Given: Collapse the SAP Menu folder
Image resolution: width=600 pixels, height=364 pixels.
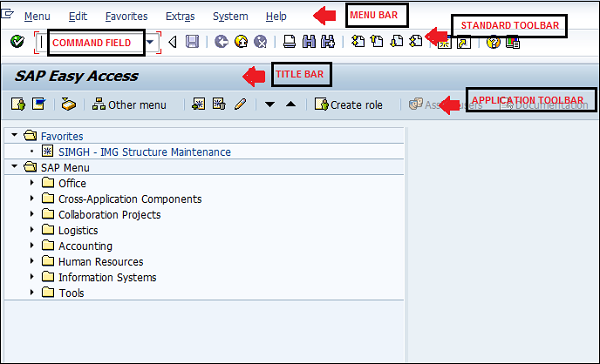Looking at the screenshot, I should pyautogui.click(x=15, y=166).
